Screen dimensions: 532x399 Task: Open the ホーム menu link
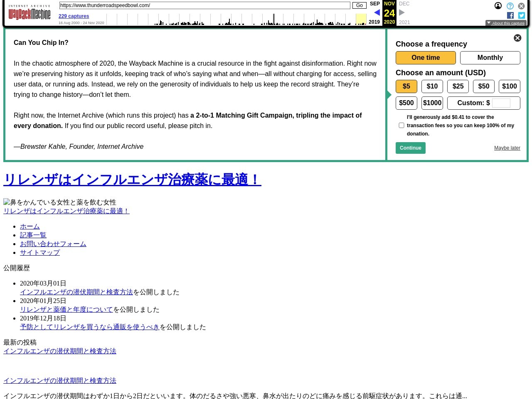(x=30, y=227)
